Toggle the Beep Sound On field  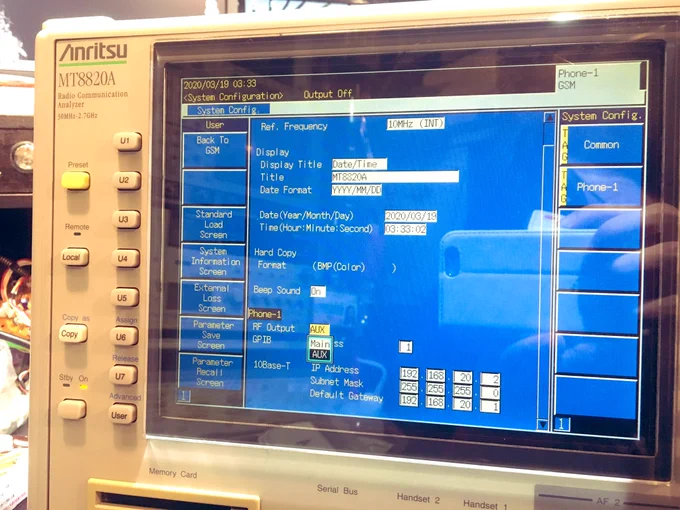[317, 291]
